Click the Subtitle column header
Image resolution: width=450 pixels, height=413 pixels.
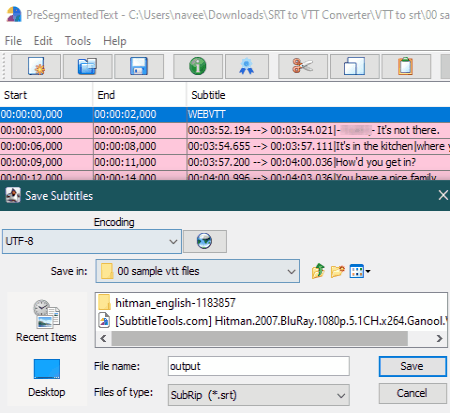click(318, 95)
